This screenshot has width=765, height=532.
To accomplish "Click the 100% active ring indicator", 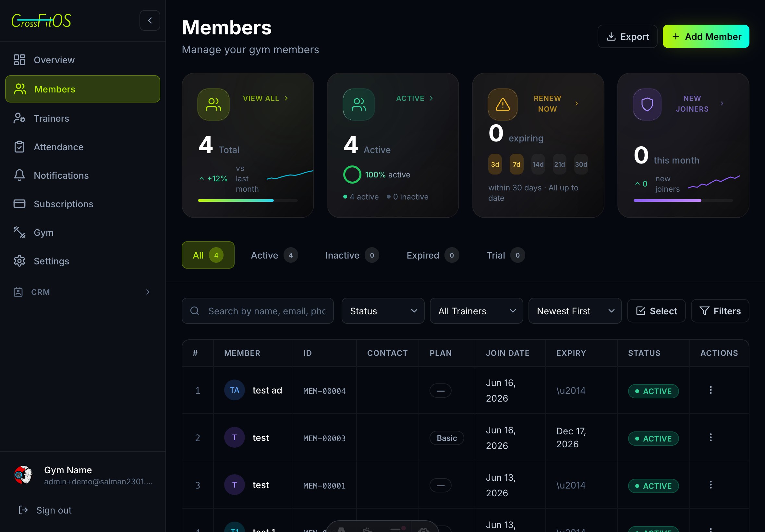I will [x=352, y=175].
